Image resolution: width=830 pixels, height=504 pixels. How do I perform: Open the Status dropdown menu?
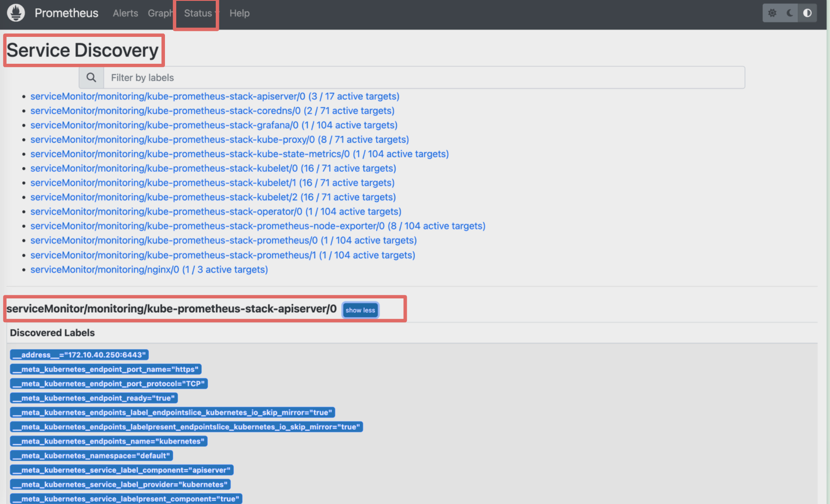coord(200,13)
